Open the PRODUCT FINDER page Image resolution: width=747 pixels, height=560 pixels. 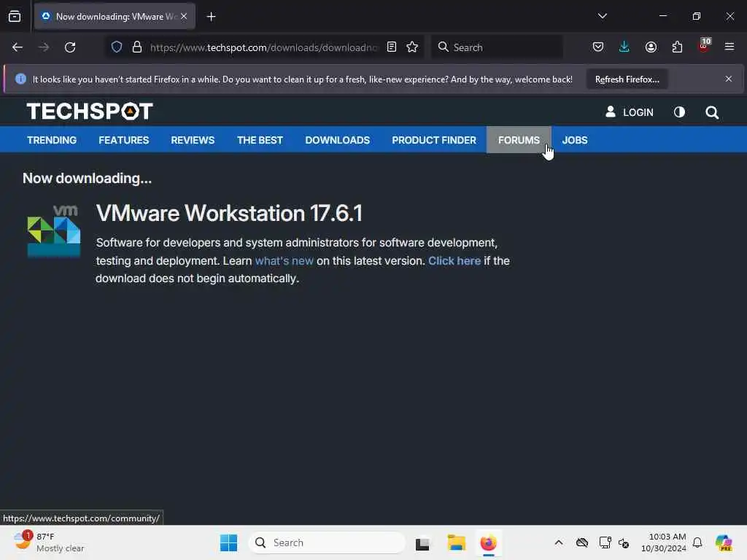coord(434,140)
